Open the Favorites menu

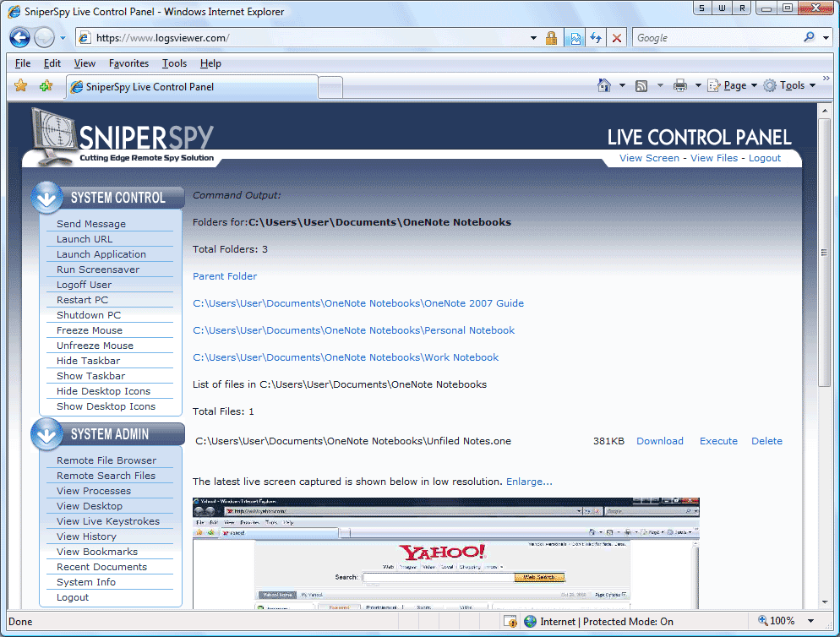pos(128,63)
